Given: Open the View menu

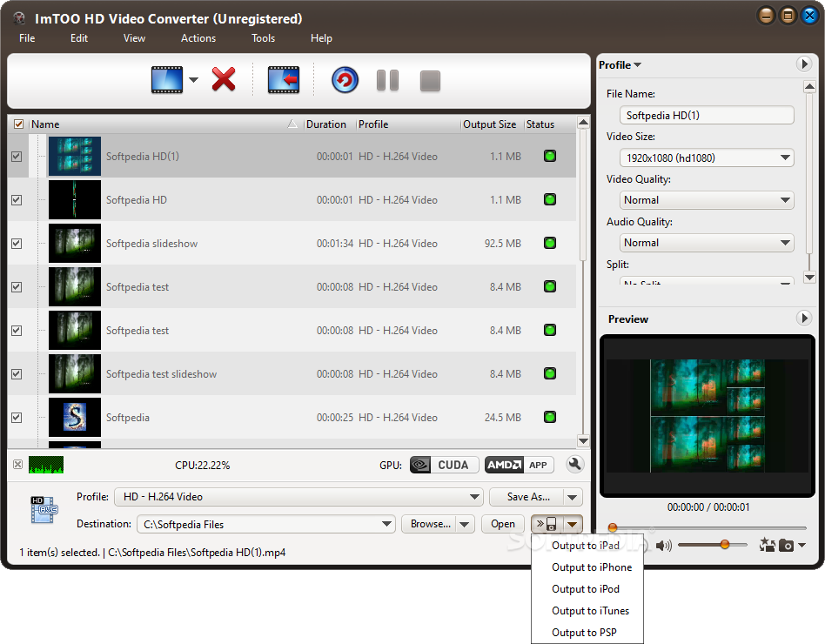Looking at the screenshot, I should point(134,38).
